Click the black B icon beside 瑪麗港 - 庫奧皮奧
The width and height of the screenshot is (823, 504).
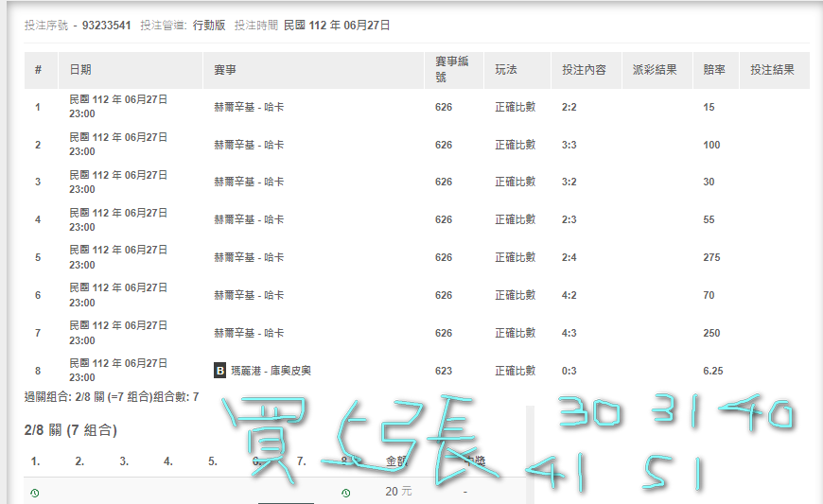point(219,371)
